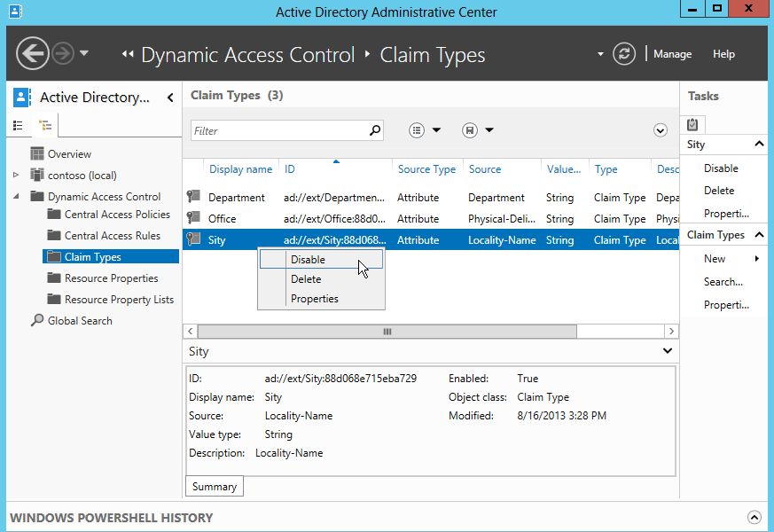This screenshot has height=532, width=774.
Task: Select the Department claim type row
Action: [236, 198]
